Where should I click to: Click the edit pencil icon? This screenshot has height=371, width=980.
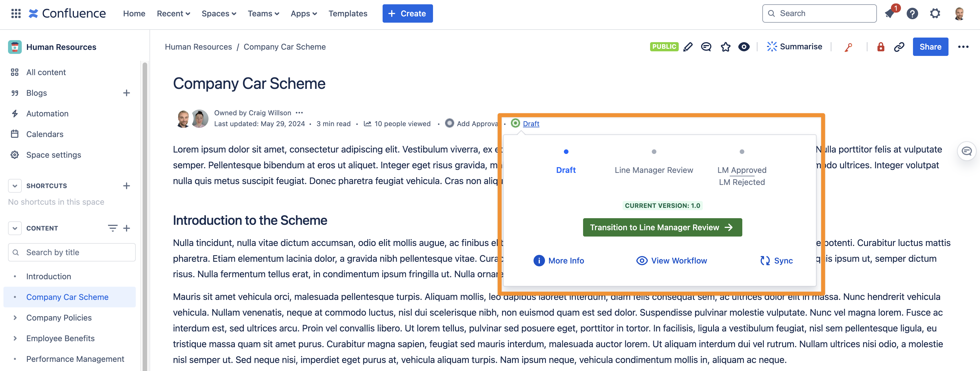[x=688, y=47]
